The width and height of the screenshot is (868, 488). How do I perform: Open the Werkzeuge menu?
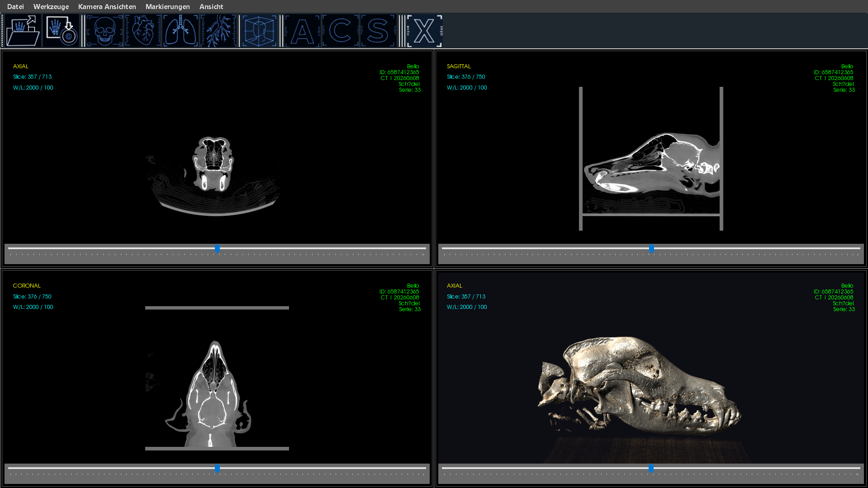click(51, 6)
